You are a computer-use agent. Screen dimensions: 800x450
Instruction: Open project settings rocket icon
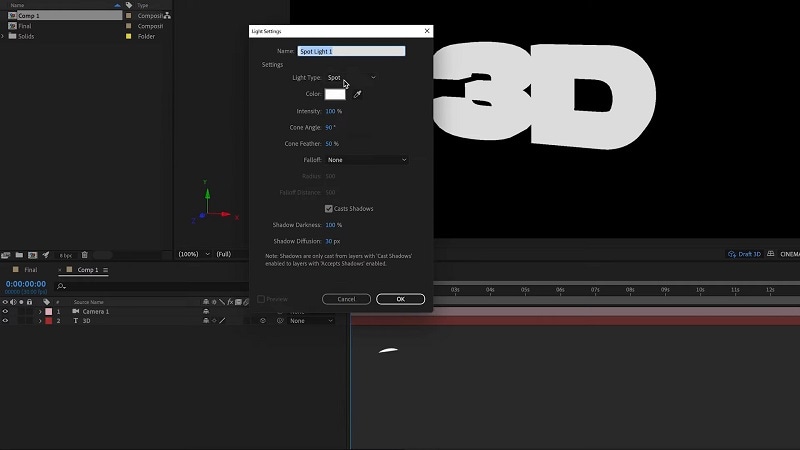[x=46, y=255]
